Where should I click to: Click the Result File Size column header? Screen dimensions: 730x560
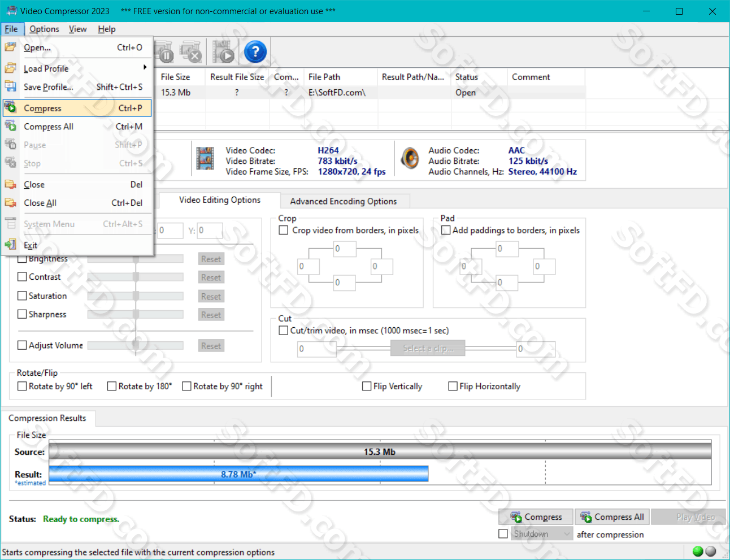237,77
